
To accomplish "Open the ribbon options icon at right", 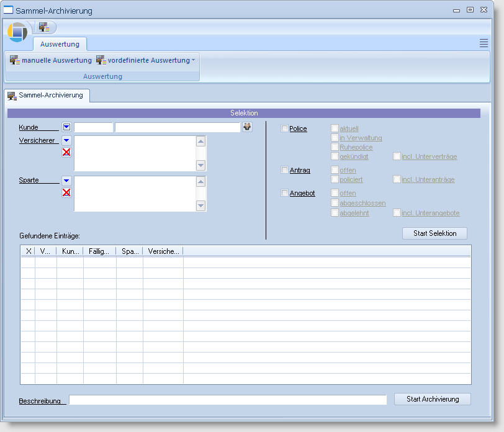I will click(484, 43).
